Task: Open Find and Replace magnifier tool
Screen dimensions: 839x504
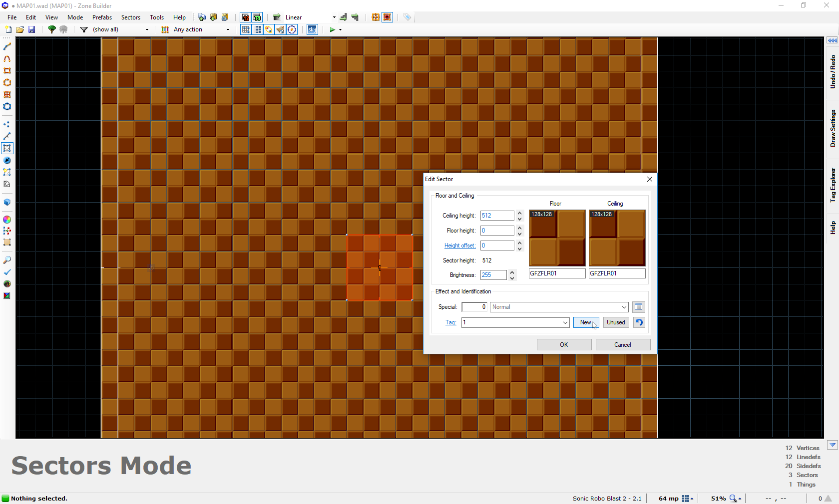Action: point(7,260)
